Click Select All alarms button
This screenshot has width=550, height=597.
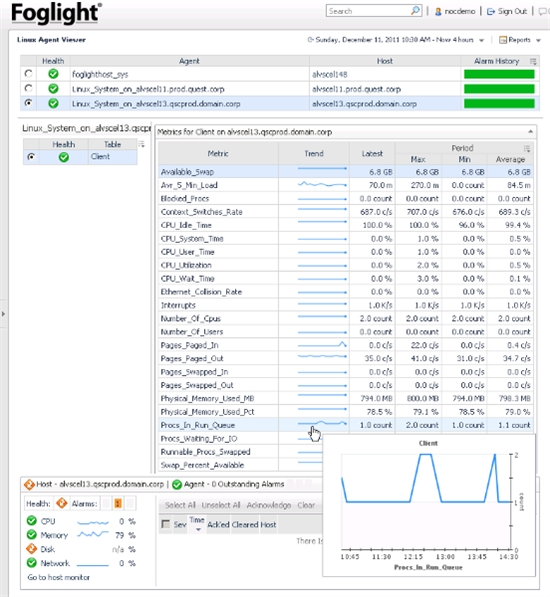point(180,505)
